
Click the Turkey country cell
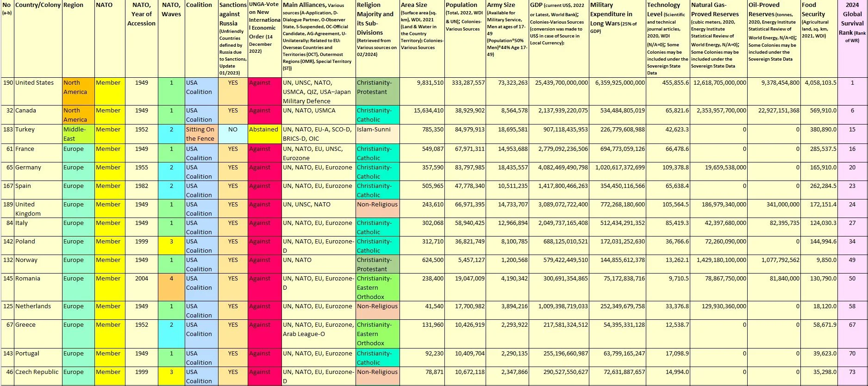pyautogui.click(x=38, y=134)
